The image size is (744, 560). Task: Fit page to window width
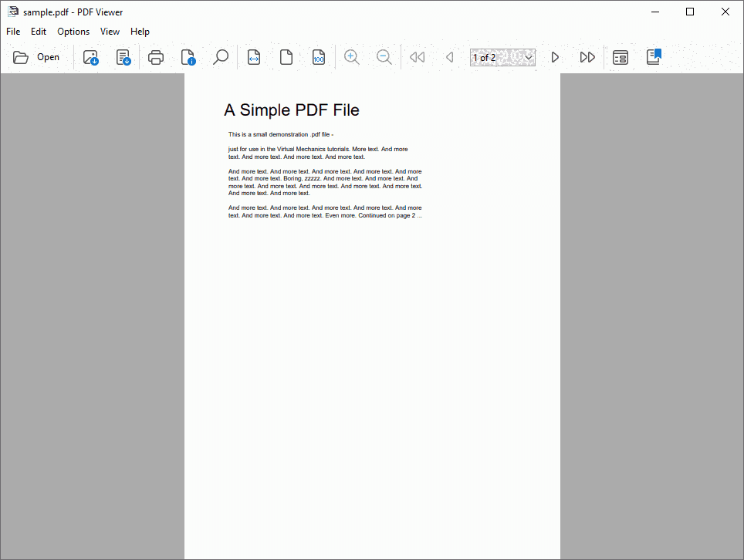tap(252, 56)
